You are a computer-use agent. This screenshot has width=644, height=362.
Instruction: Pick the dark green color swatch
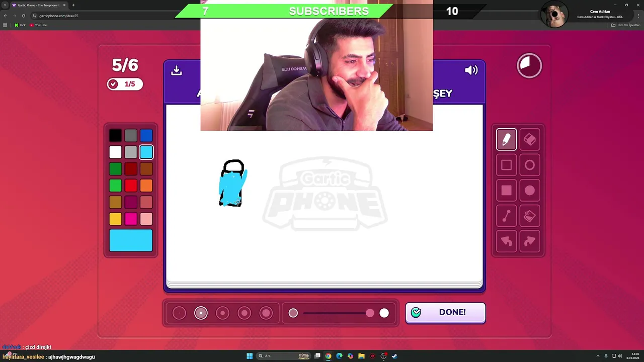coord(115,169)
